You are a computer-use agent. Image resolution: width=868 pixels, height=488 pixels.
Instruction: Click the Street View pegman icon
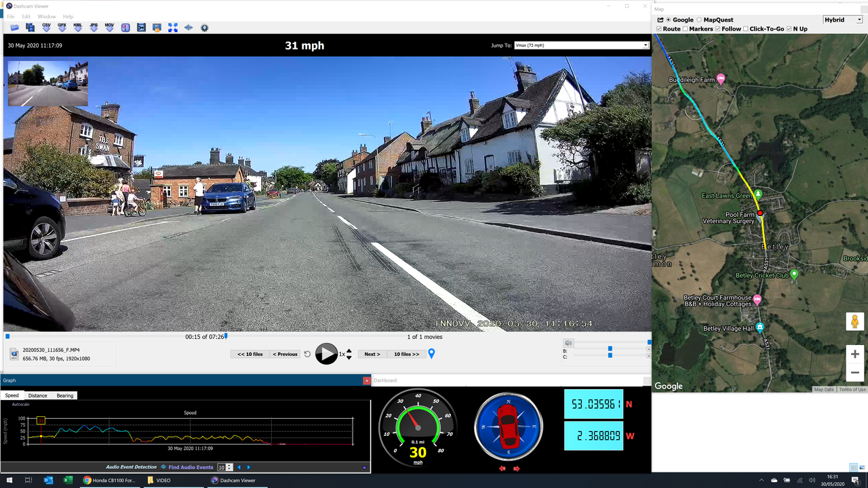(x=854, y=321)
